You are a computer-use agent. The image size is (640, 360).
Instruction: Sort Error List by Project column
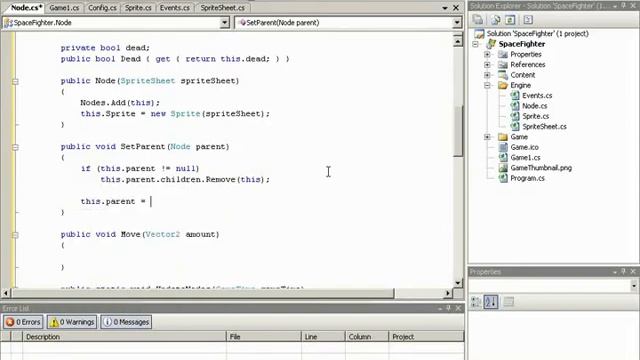[426, 337]
